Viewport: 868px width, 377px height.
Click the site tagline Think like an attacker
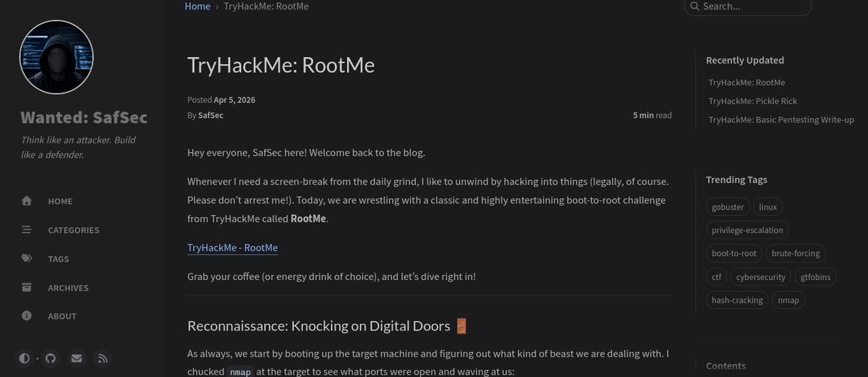coord(78,147)
